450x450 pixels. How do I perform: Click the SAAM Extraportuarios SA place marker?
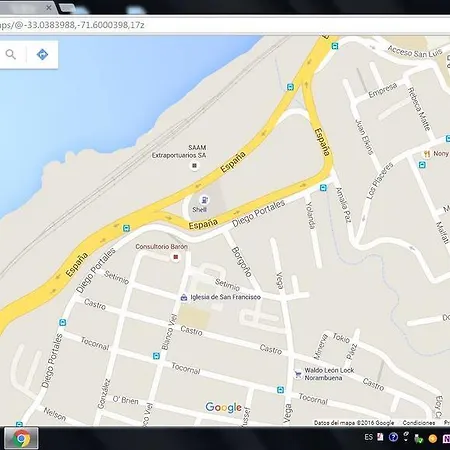point(194,165)
